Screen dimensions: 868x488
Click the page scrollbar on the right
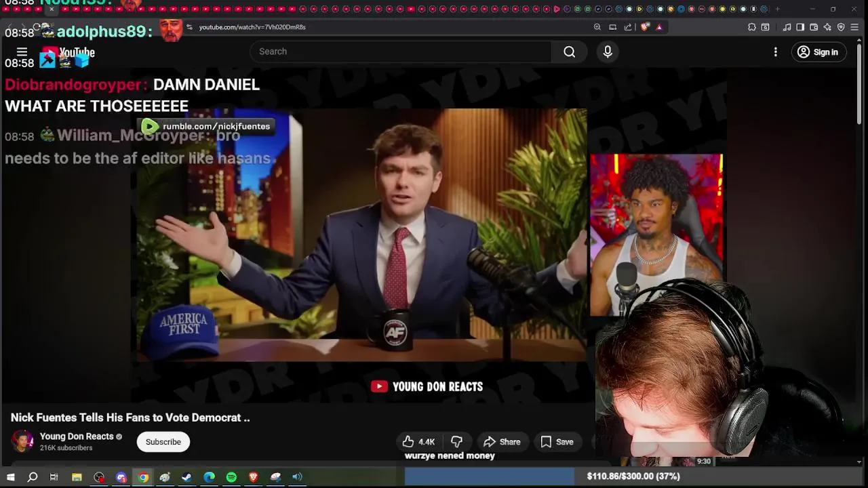[x=860, y=85]
